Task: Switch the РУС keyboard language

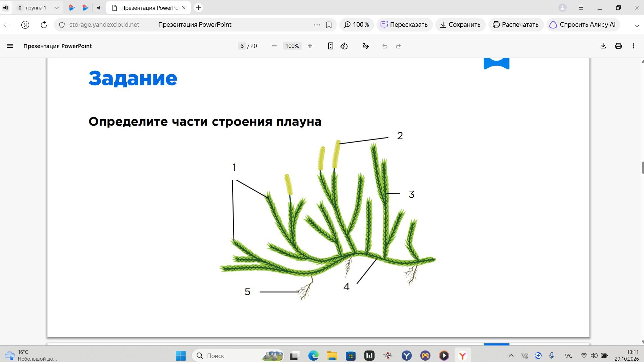Action: tap(568, 356)
